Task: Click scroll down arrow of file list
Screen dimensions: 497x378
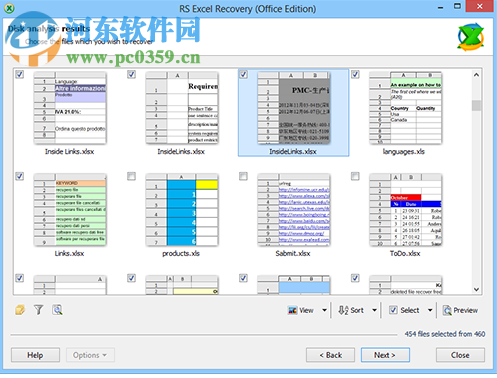Action: point(477,289)
